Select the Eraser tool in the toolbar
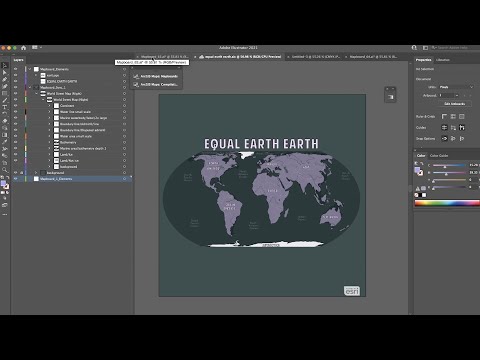480x360 pixels. (5, 121)
